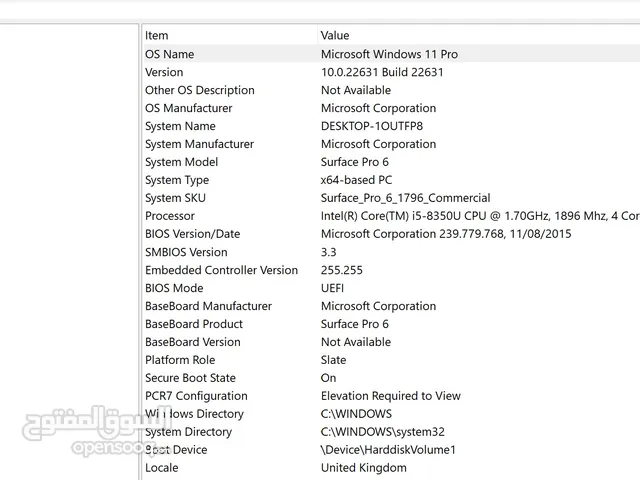Click Surface Pro 6 beside System Model
The height and width of the screenshot is (480, 640).
(355, 162)
